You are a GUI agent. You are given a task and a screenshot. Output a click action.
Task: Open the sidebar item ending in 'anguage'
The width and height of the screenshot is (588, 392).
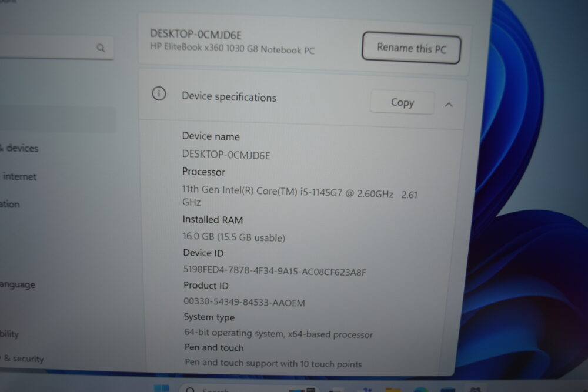18,284
